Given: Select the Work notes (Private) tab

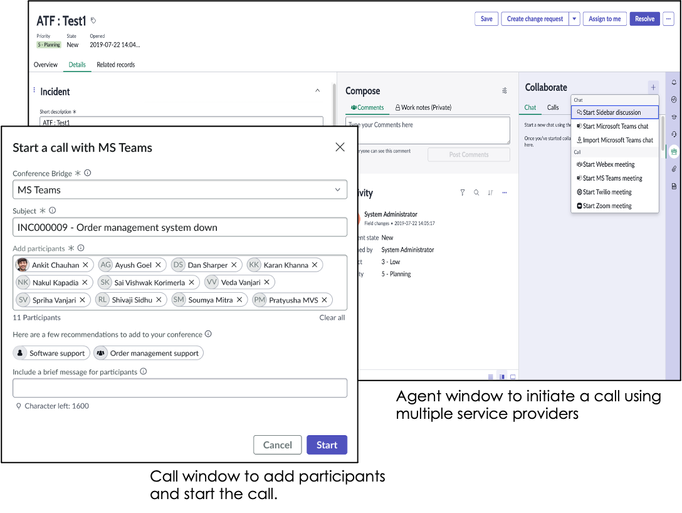Looking at the screenshot, I should [x=423, y=107].
